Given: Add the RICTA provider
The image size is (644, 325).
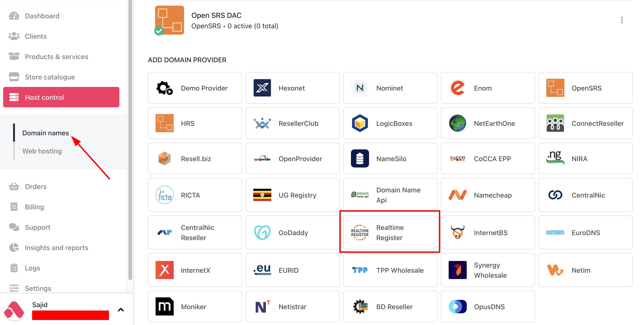Looking at the screenshot, I should [x=195, y=195].
